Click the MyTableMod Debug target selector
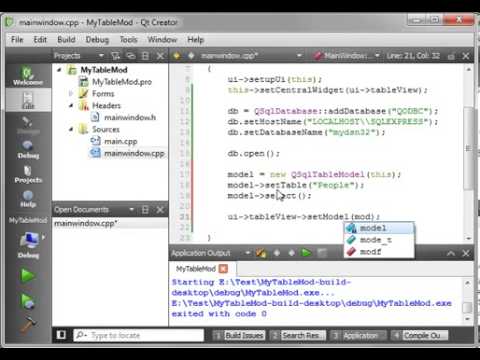This screenshot has width=480, height=360. tap(29, 244)
